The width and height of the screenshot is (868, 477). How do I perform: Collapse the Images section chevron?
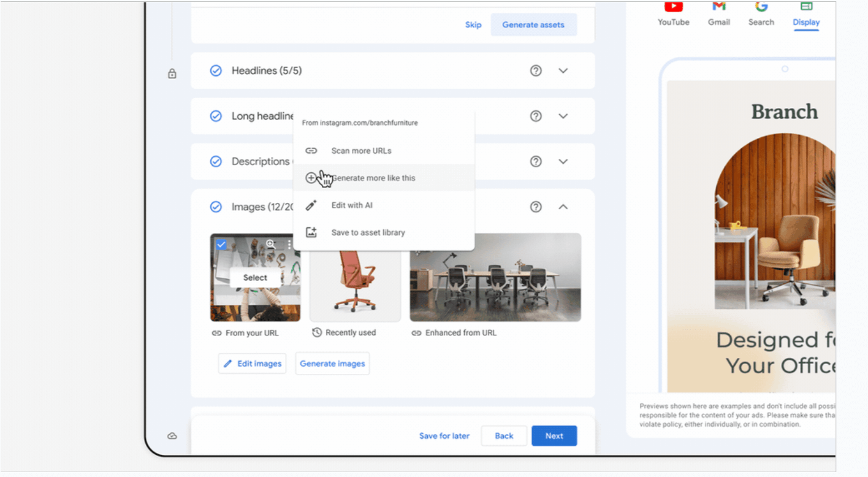(563, 207)
